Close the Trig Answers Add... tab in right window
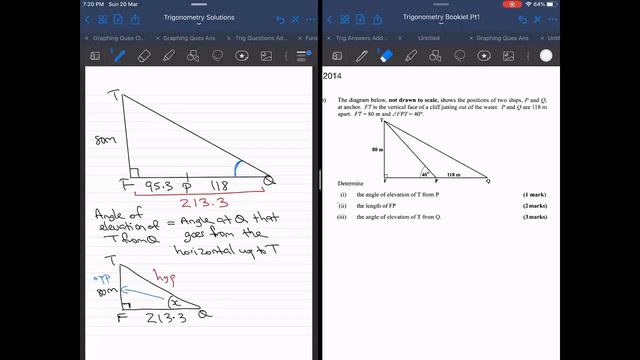Viewport: 640px width, 360px height. tap(329, 38)
